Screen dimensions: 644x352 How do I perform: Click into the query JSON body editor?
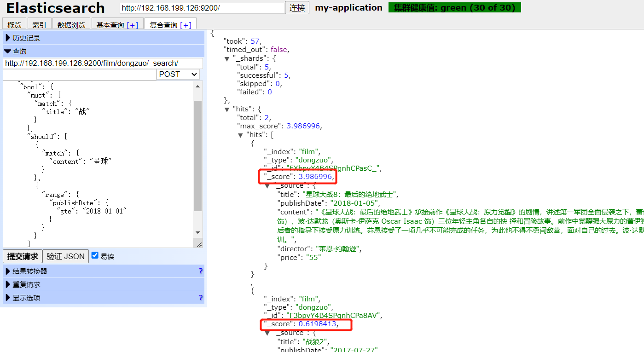pyautogui.click(x=99, y=165)
